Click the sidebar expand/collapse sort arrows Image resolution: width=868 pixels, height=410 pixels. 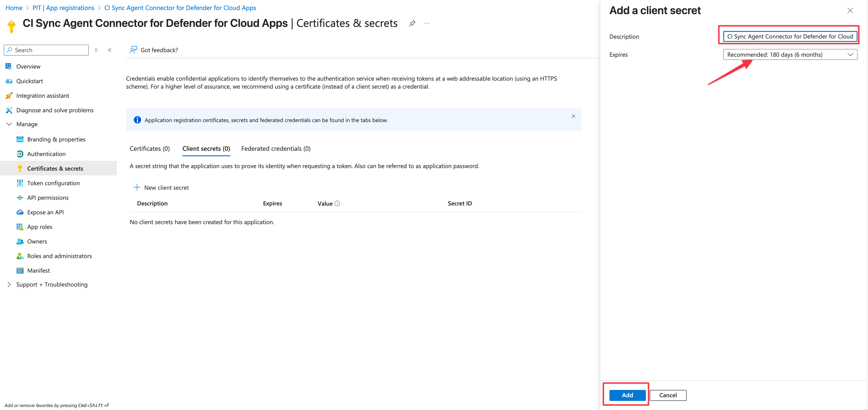point(96,50)
